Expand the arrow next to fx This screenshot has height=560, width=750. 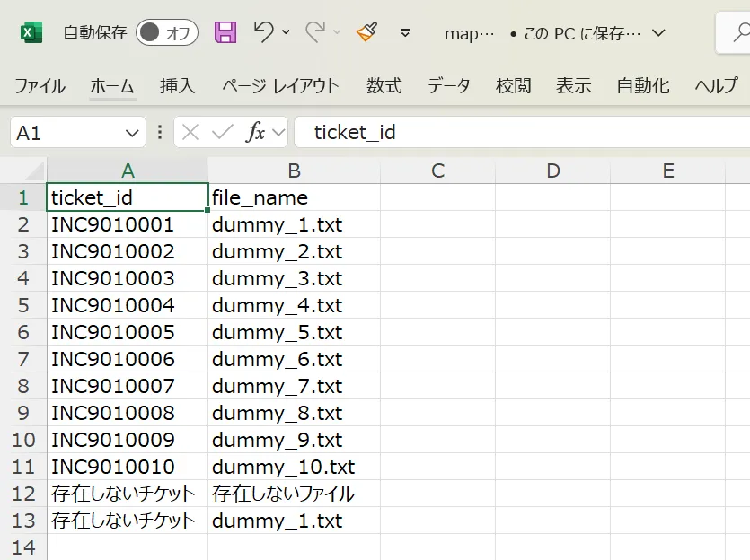click(x=278, y=133)
